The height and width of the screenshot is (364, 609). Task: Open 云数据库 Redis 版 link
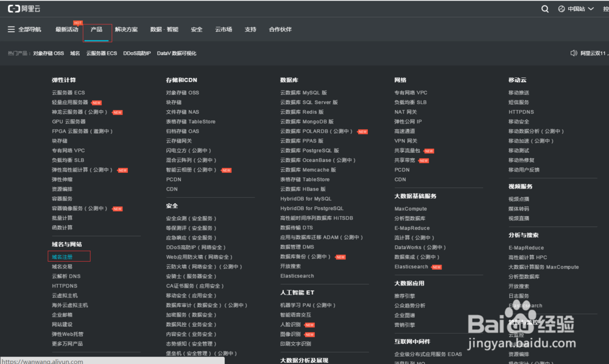click(x=302, y=112)
